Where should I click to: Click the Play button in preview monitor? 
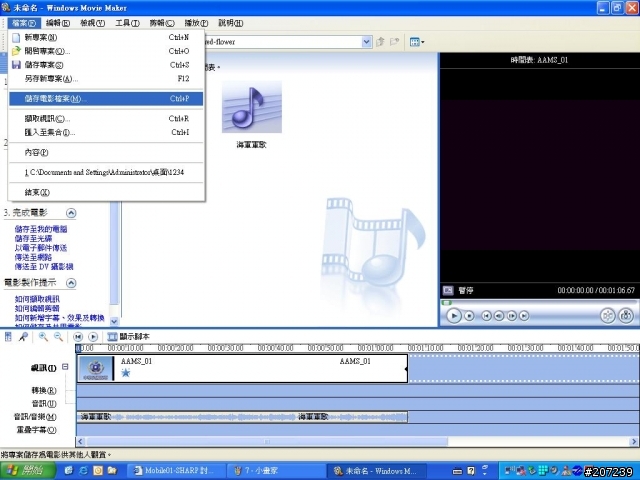[453, 316]
